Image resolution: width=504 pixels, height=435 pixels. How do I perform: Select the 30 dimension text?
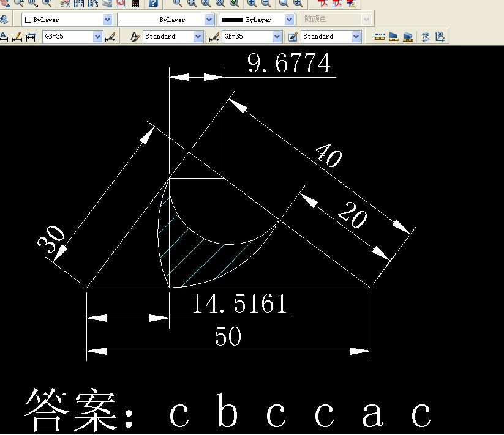coord(51,239)
